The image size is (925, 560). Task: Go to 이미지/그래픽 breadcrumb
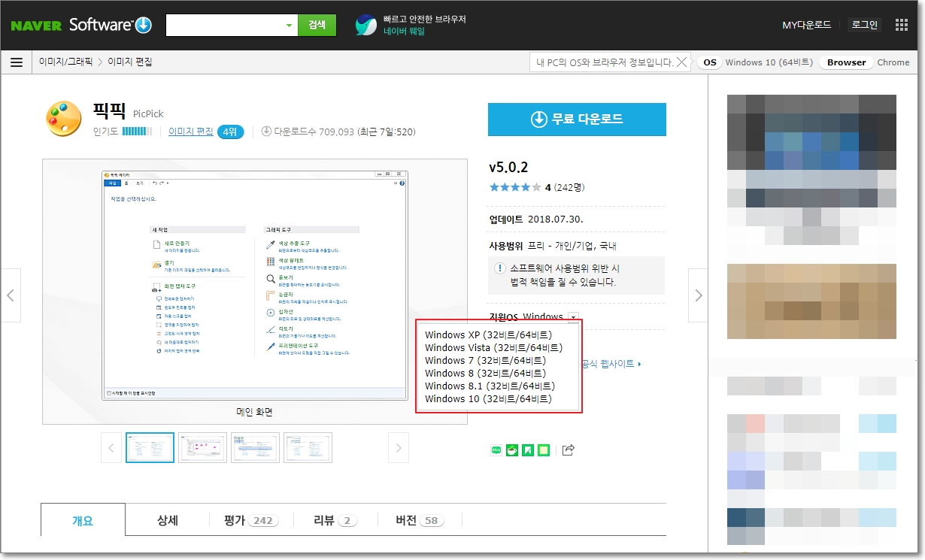[x=65, y=62]
